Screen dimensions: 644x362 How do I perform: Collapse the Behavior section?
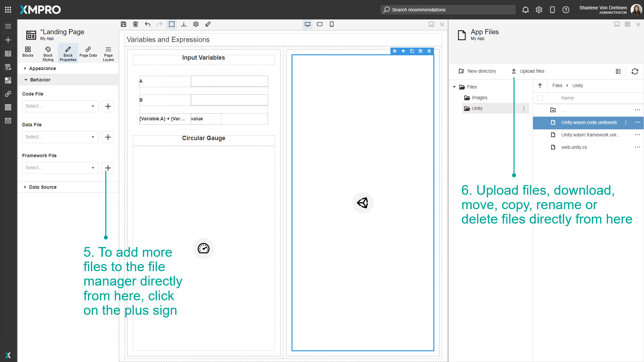tap(40, 79)
